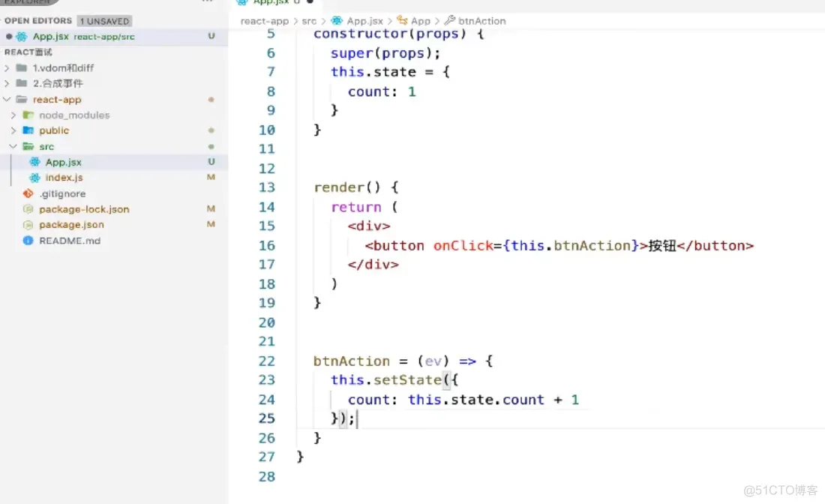Click the public folder icon

pos(28,130)
